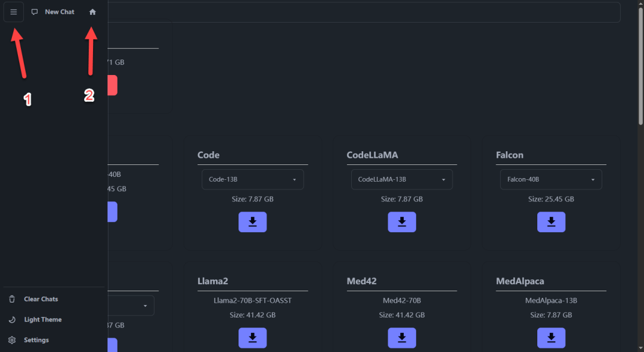Click the Code card heading
The image size is (644, 352).
click(x=208, y=155)
